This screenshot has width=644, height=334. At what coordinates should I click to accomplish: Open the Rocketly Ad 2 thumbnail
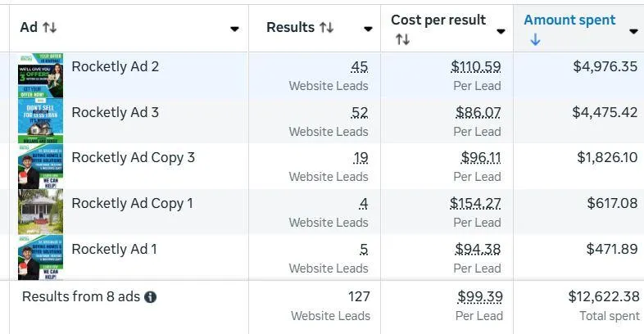[x=40, y=75]
